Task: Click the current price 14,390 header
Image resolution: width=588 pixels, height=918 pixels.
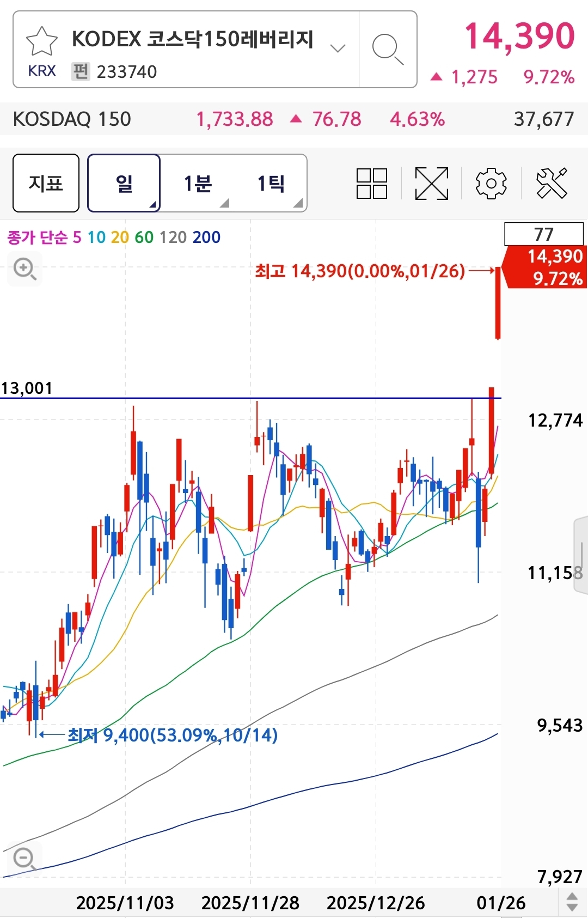Action: [x=519, y=37]
